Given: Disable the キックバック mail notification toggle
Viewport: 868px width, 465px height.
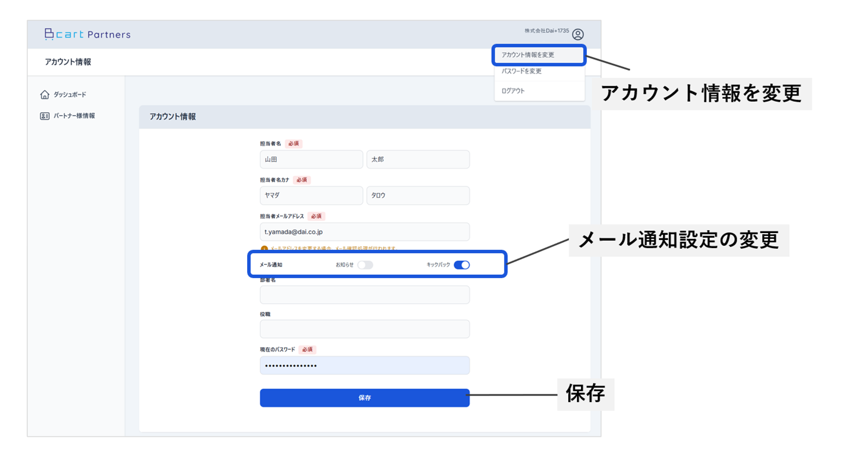Looking at the screenshot, I should coord(462,265).
